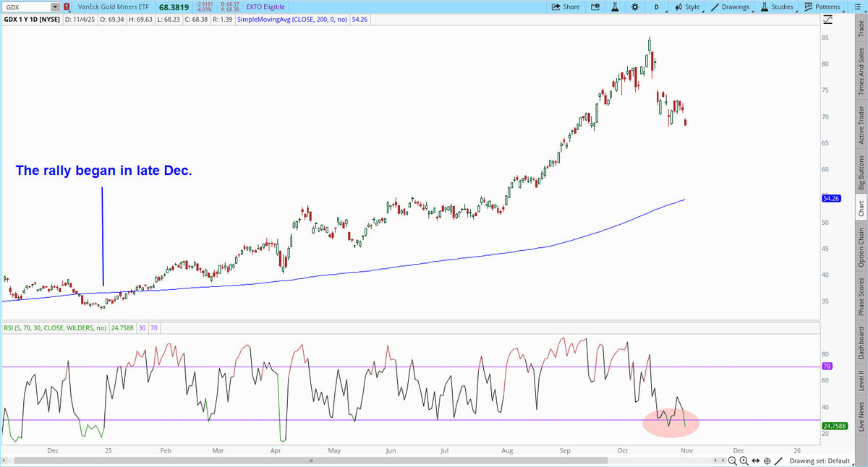Select the trendline drawing tool icon

(x=778, y=460)
